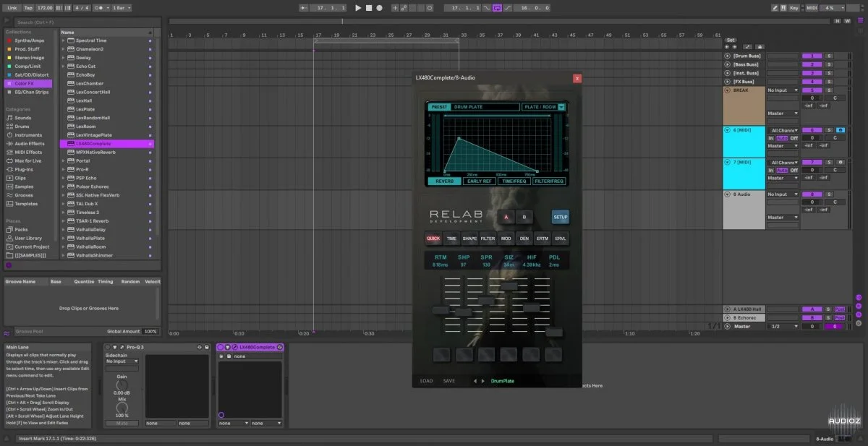Arm the transport Record button
868x446 pixels.
click(x=379, y=7)
